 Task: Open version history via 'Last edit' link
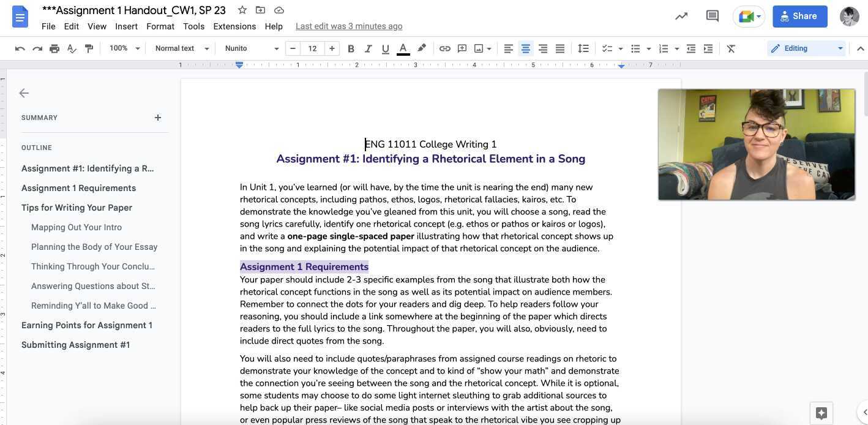click(349, 26)
